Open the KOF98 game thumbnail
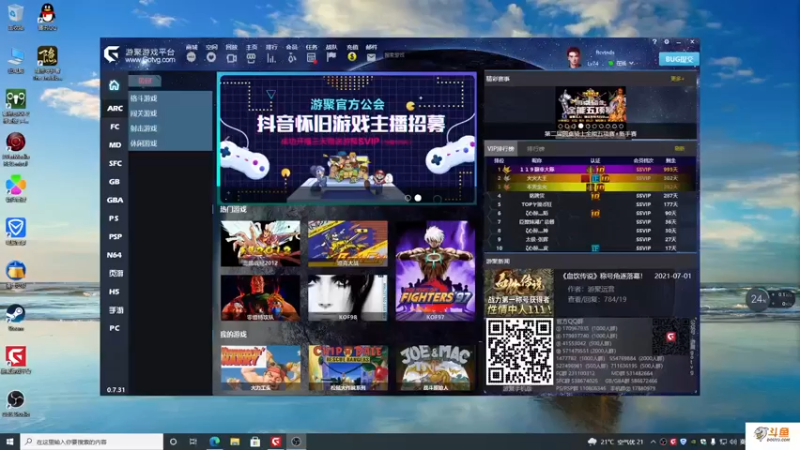 click(347, 297)
